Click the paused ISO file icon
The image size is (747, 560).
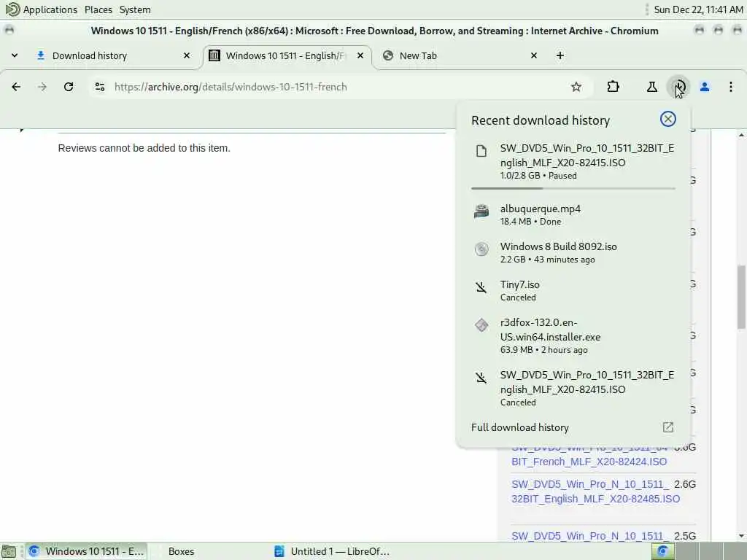(x=481, y=151)
